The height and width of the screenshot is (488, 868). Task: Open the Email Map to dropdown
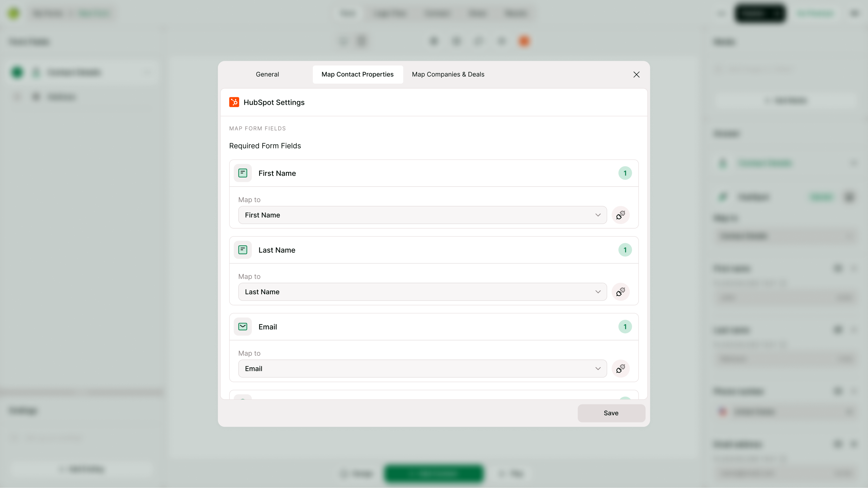(x=423, y=369)
